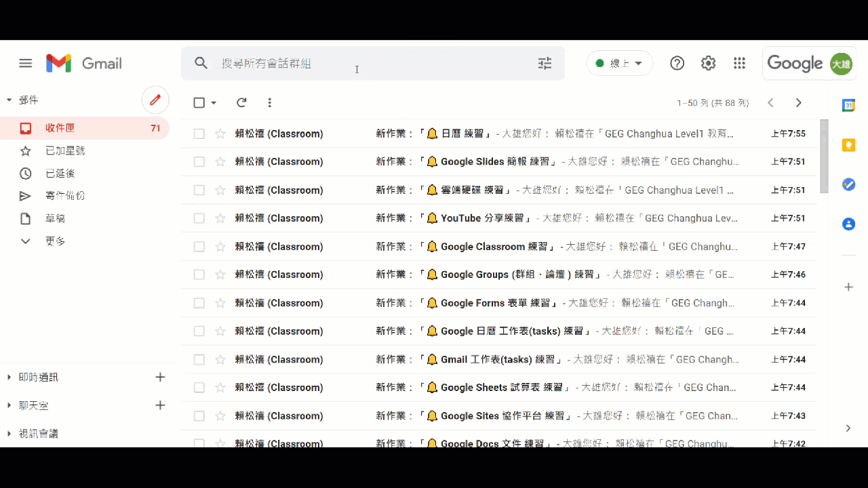Open the 已加星號 folder

point(85,150)
